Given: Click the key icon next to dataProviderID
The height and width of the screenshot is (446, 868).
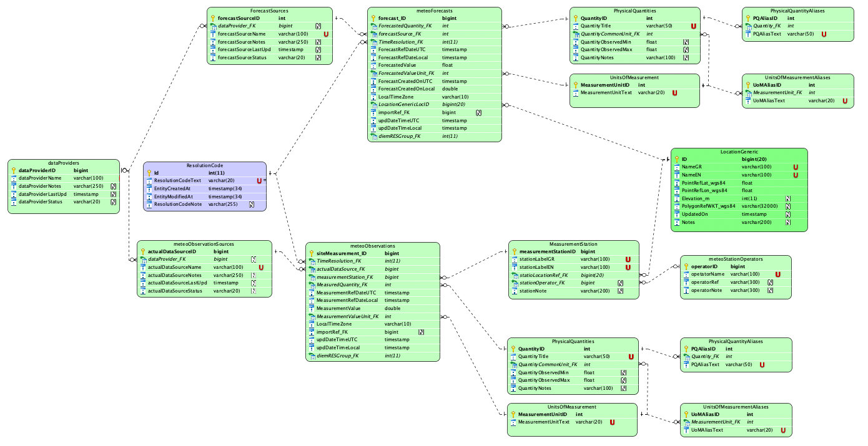Looking at the screenshot, I should 14,170.
